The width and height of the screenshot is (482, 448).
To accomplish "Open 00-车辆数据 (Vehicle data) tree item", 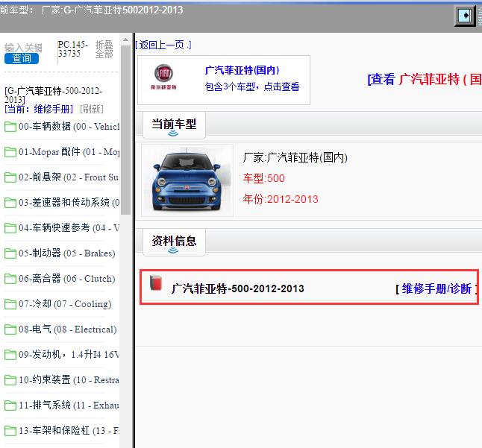I will click(x=69, y=127).
